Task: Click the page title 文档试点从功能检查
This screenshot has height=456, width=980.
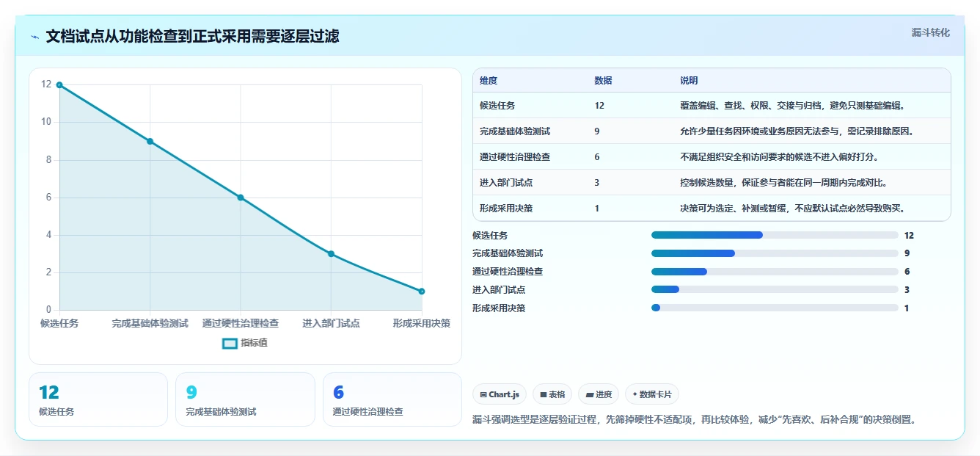Action: click(x=192, y=37)
